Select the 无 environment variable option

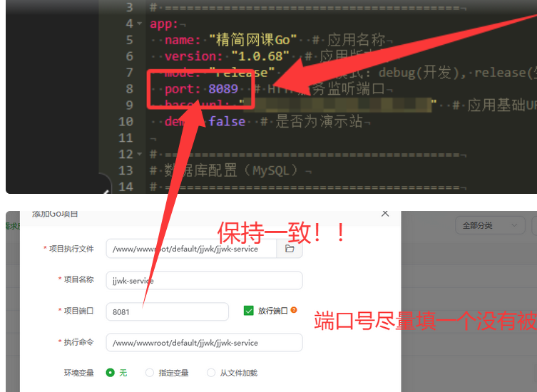pyautogui.click(x=111, y=372)
